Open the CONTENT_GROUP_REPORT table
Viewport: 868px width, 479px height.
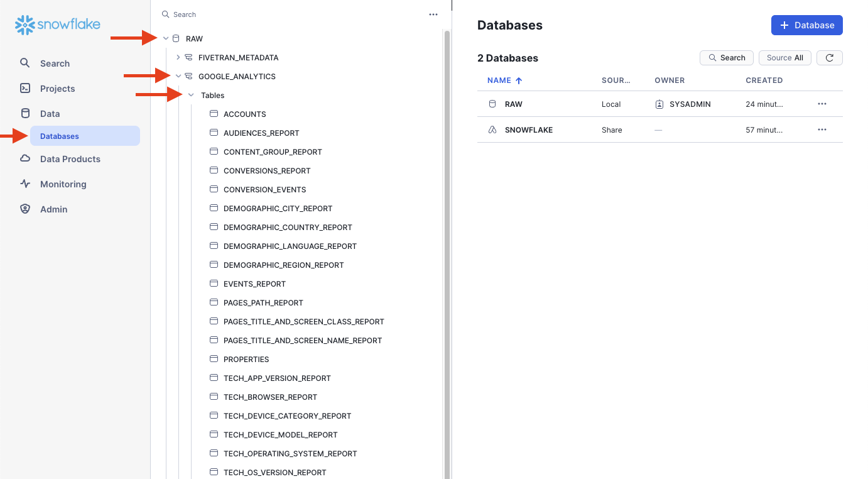pos(273,152)
